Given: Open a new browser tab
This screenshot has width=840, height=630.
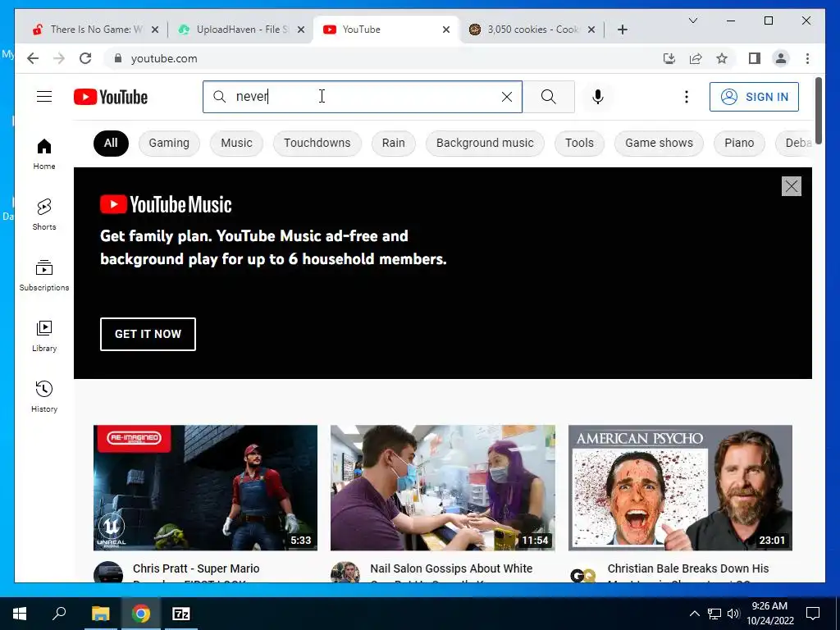Looking at the screenshot, I should tap(623, 30).
